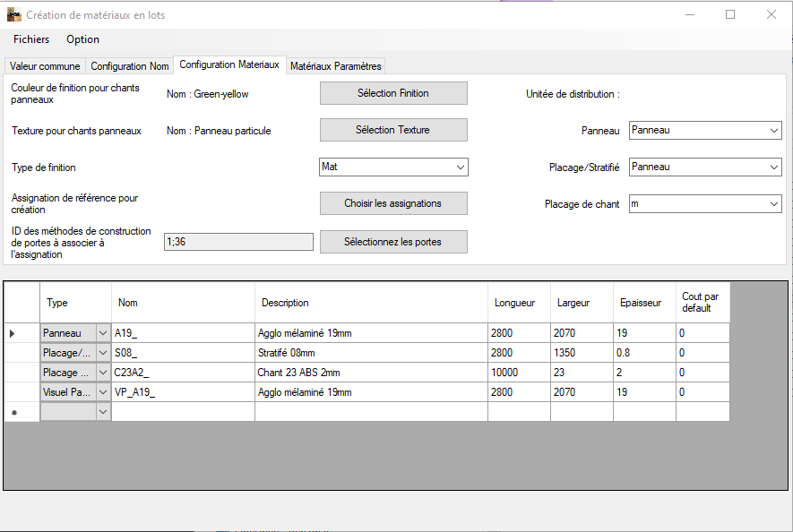The width and height of the screenshot is (793, 532).
Task: Switch to the Valeur commune tab
Action: click(45, 66)
